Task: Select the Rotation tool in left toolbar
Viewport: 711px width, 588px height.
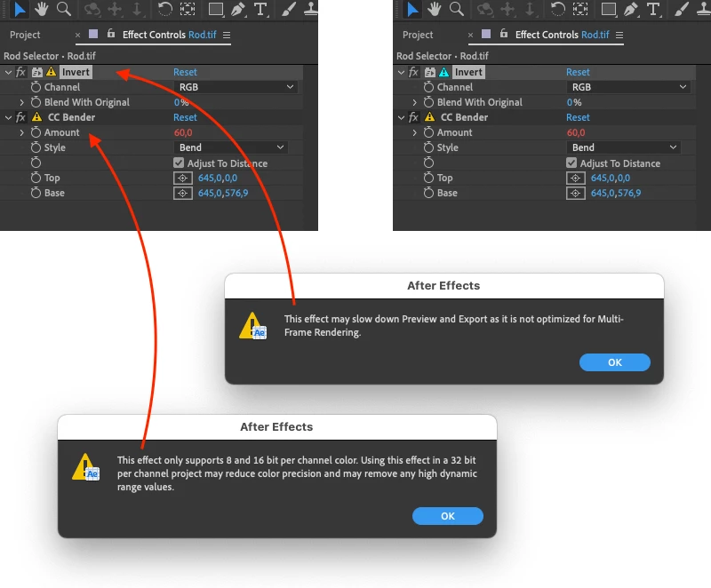Action: pos(165,9)
